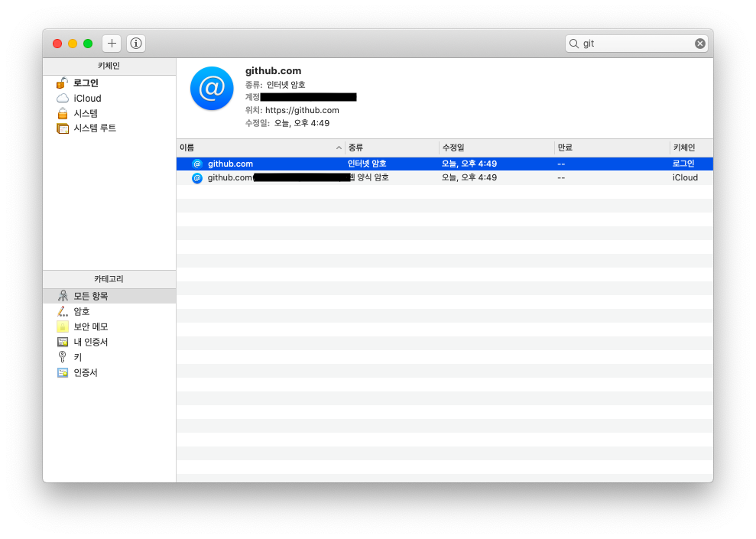This screenshot has height=539, width=756.
Task: Select the 시스템 루트 keychain
Action: [x=109, y=128]
